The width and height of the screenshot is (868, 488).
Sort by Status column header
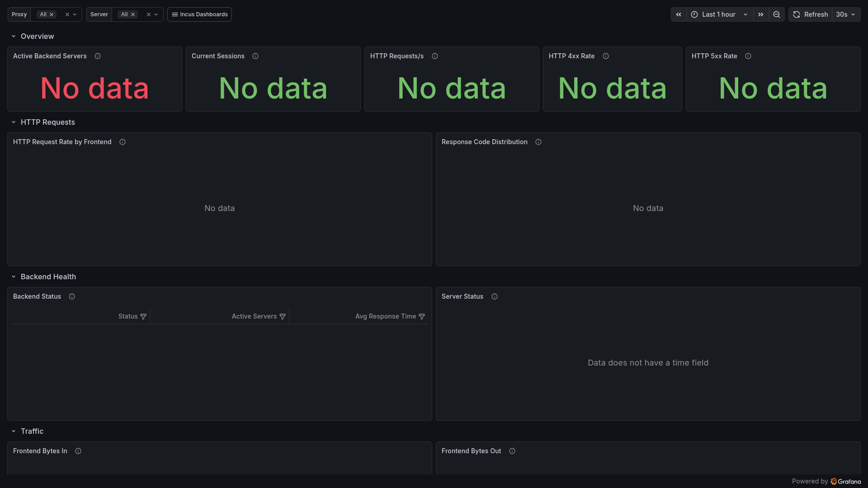[128, 316]
